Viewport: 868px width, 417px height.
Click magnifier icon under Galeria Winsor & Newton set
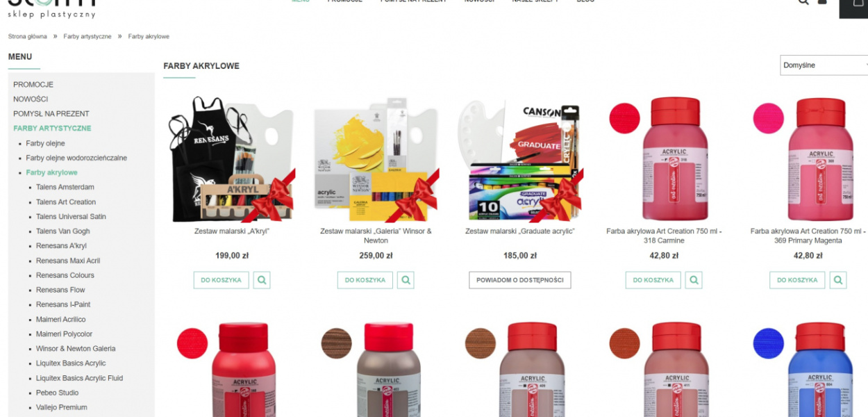pos(406,280)
